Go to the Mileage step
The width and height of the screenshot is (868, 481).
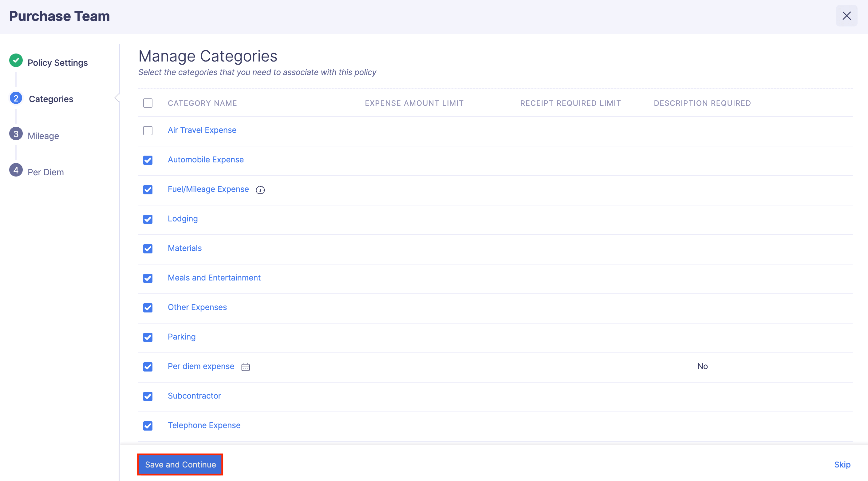43,136
